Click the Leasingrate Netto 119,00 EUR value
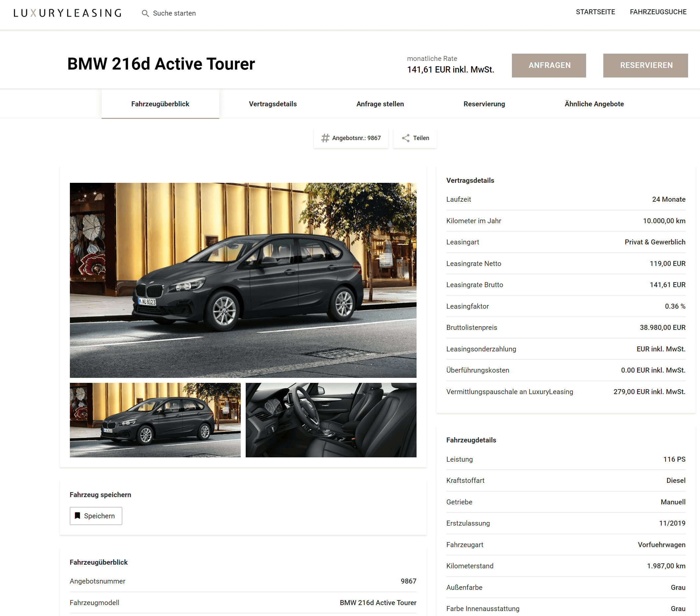This screenshot has height=616, width=700. 668,264
